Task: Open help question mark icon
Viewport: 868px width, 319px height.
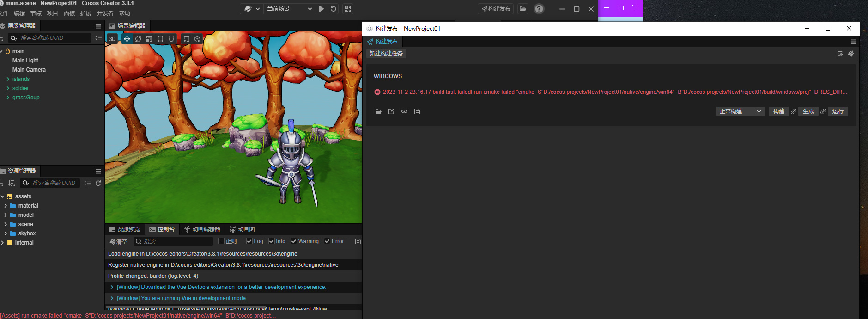Action: point(539,9)
